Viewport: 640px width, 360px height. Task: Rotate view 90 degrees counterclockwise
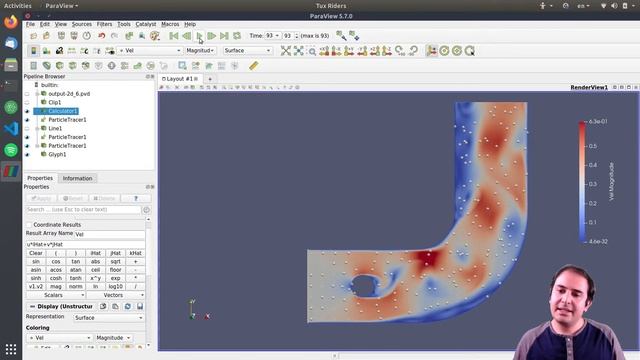pyautogui.click(x=413, y=51)
